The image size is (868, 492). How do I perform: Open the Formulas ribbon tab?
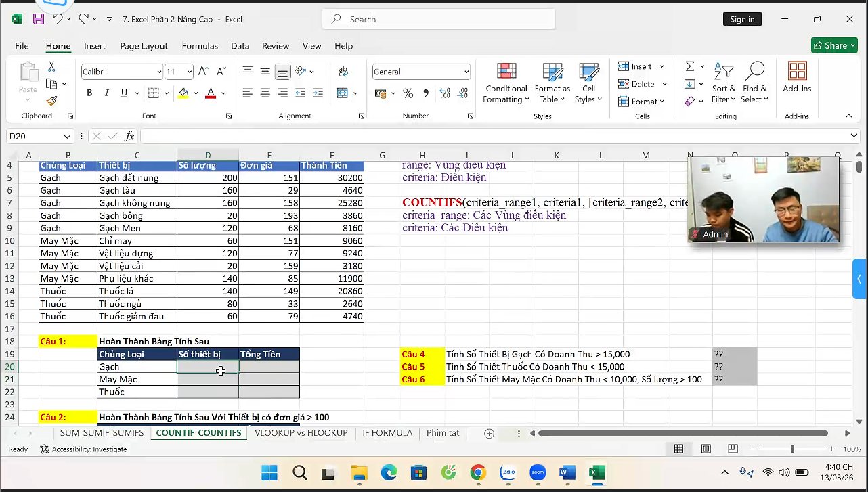point(200,46)
